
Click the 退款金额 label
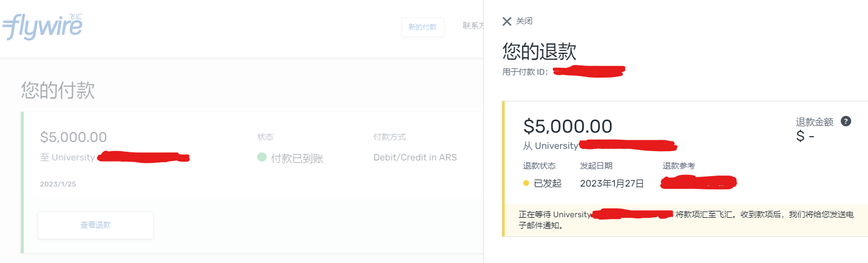[814, 122]
